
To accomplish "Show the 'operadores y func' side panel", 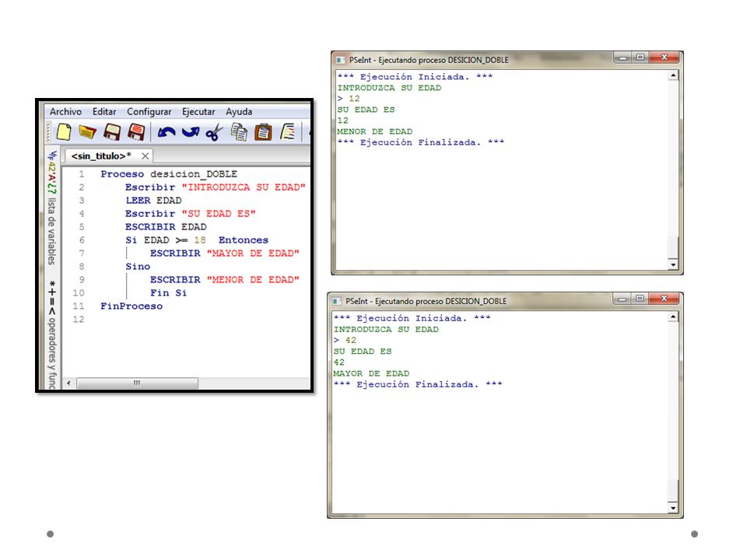I will 52,335.
